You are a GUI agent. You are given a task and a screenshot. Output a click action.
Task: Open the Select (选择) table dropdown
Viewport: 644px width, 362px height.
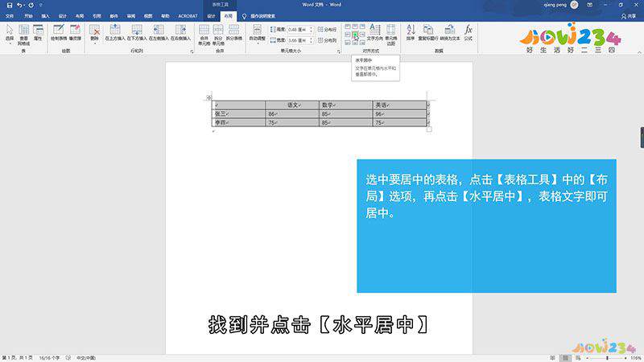tap(10, 34)
